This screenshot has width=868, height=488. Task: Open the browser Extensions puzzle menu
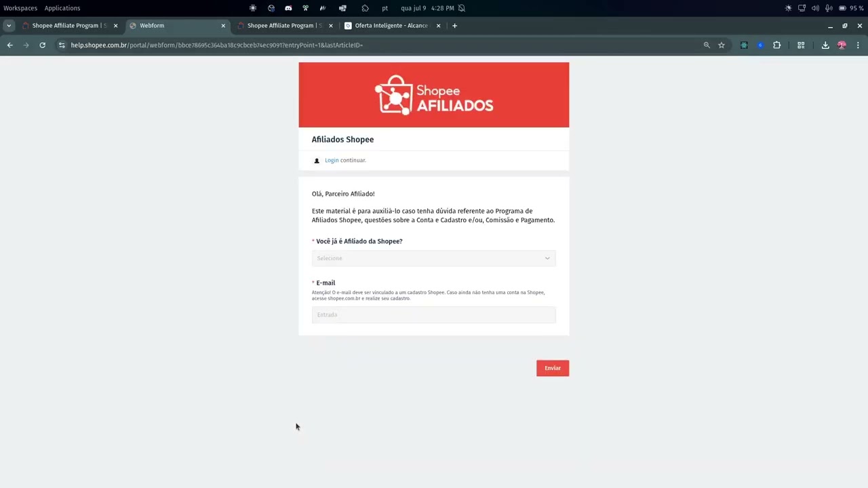coord(777,45)
